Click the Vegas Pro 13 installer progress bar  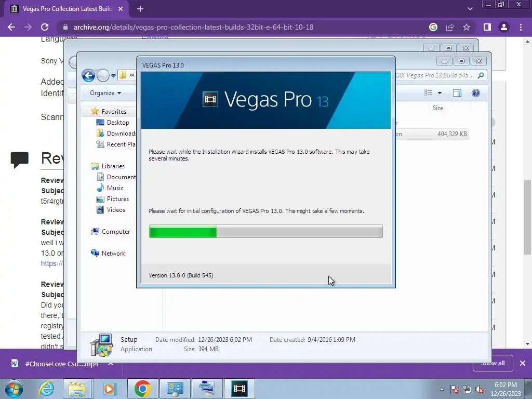click(x=265, y=231)
